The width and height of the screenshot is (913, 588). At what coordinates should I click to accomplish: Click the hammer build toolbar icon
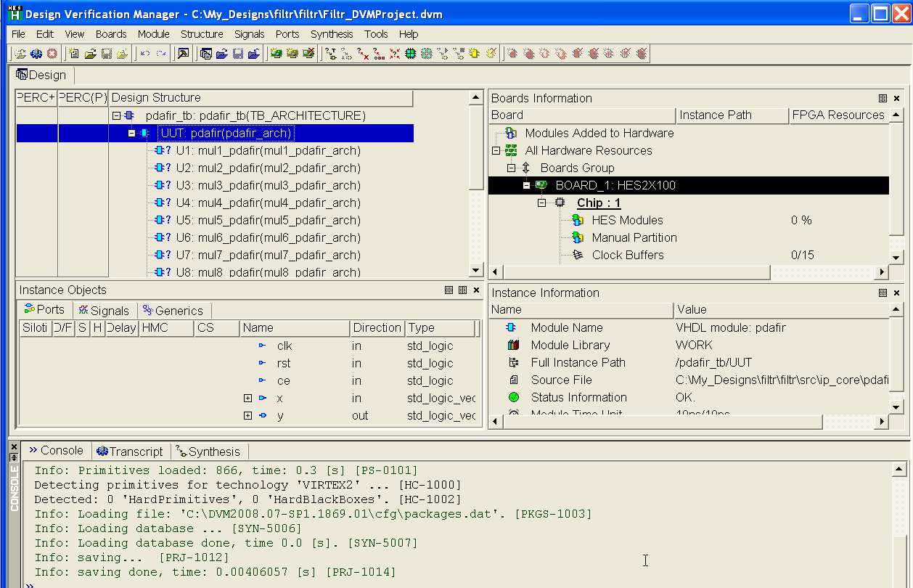183,54
